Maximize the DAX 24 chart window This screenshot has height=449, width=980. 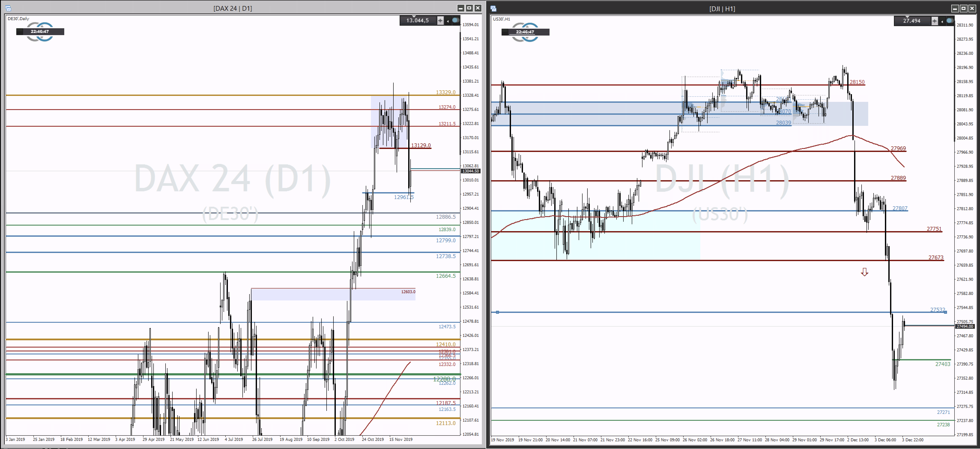(x=469, y=8)
